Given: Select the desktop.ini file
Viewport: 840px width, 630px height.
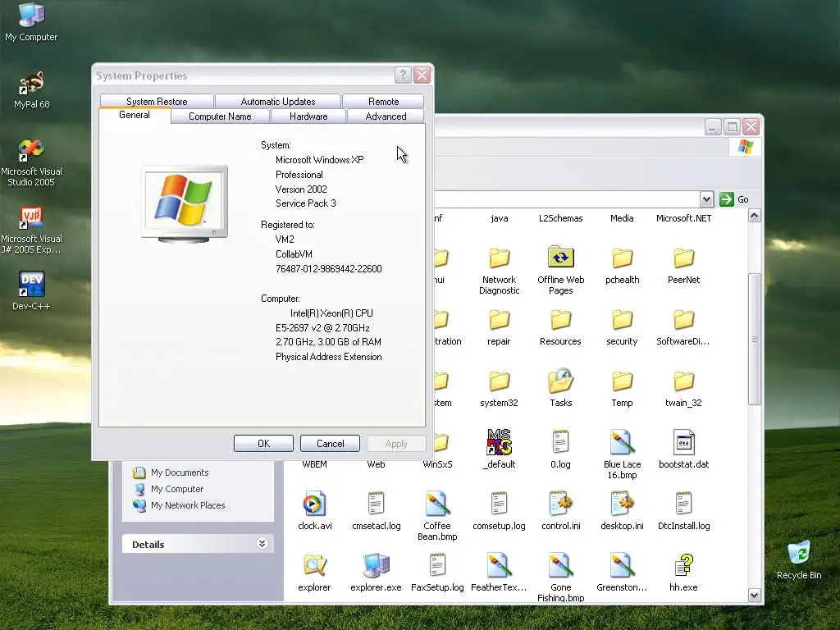Looking at the screenshot, I should pyautogui.click(x=622, y=510).
